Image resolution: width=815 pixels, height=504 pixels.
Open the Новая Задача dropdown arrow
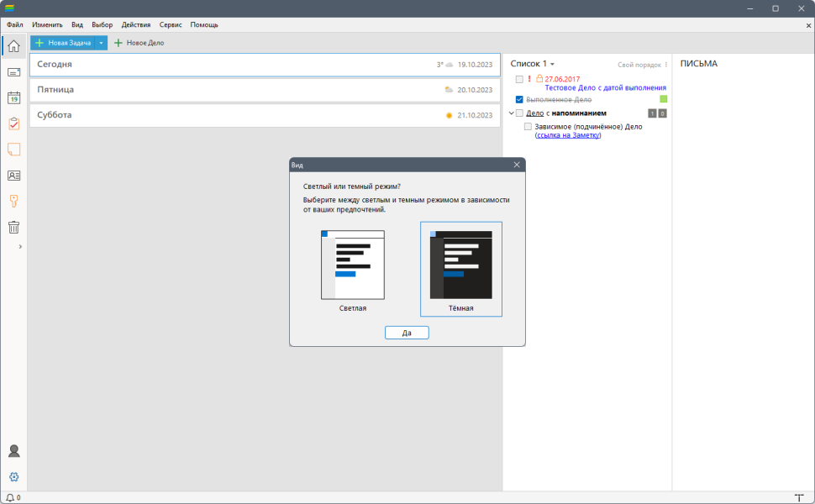[102, 43]
